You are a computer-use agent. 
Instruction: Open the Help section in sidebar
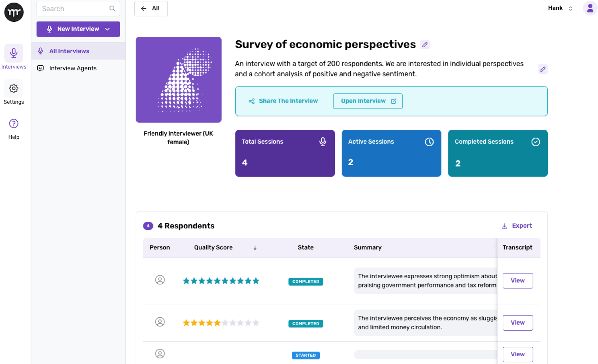click(x=14, y=129)
